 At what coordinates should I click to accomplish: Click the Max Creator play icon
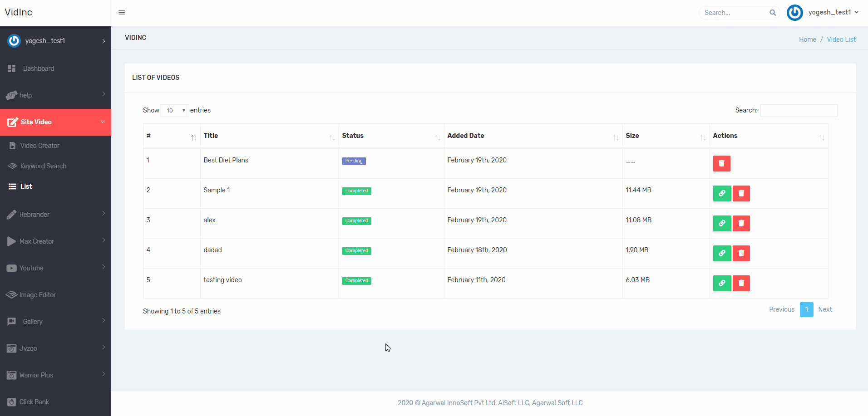pyautogui.click(x=11, y=241)
